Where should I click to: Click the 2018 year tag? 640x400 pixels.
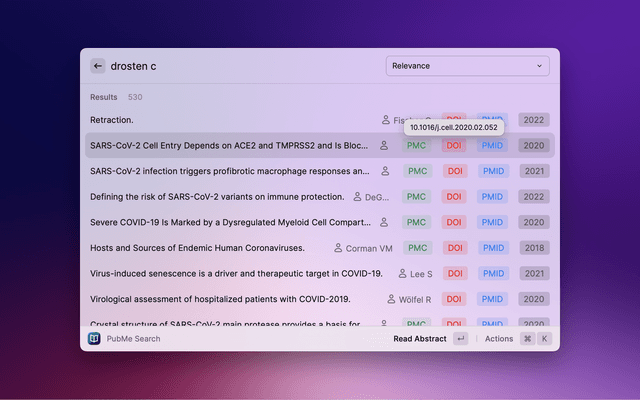533,248
